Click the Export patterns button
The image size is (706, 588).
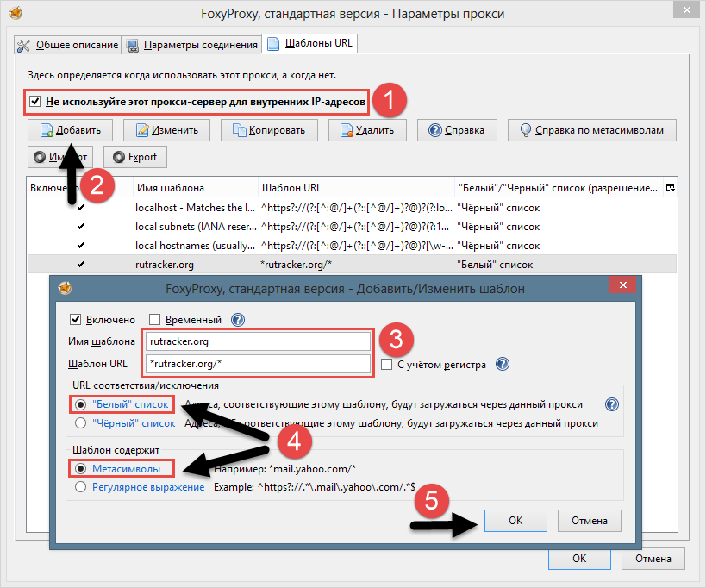(134, 157)
